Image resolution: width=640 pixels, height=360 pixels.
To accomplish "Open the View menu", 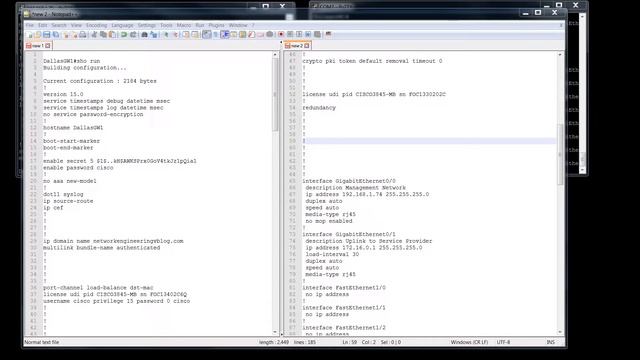I will coord(76,25).
